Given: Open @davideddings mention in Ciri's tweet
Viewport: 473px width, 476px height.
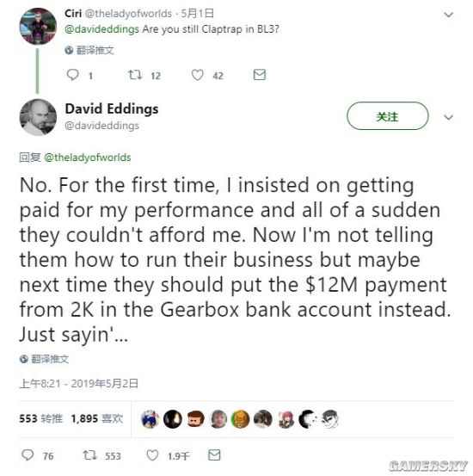Looking at the screenshot, I should click(x=101, y=29).
